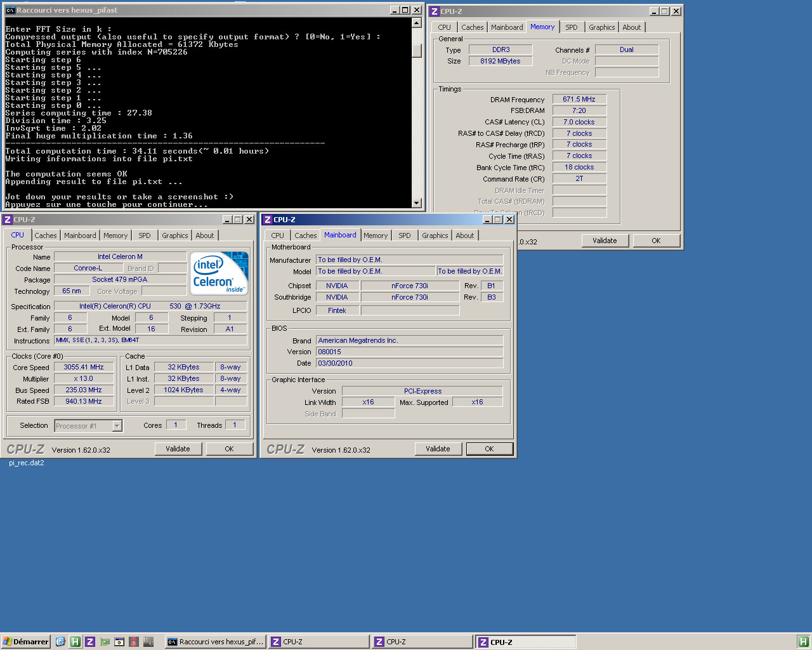Click the Z icon of the Mainboard window title bar
Screen dimensions: 812x650
(x=268, y=220)
